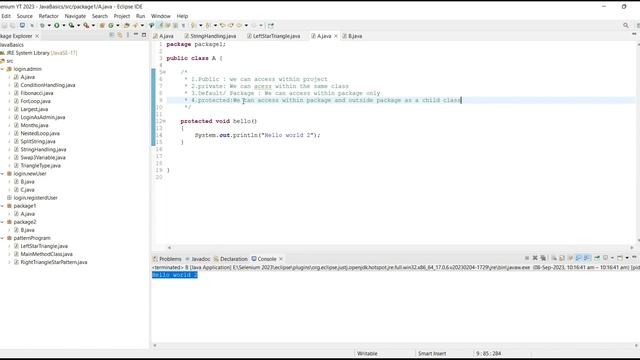Open the Navigate menu
640x360 pixels.
(x=75, y=16)
